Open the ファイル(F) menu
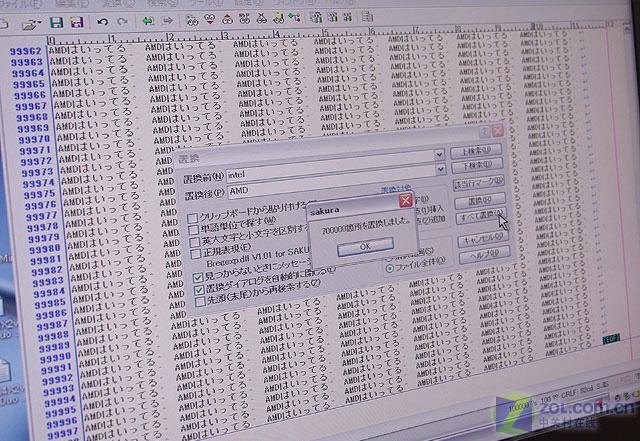Screen dimensions: 640x441 click(x=21, y=5)
